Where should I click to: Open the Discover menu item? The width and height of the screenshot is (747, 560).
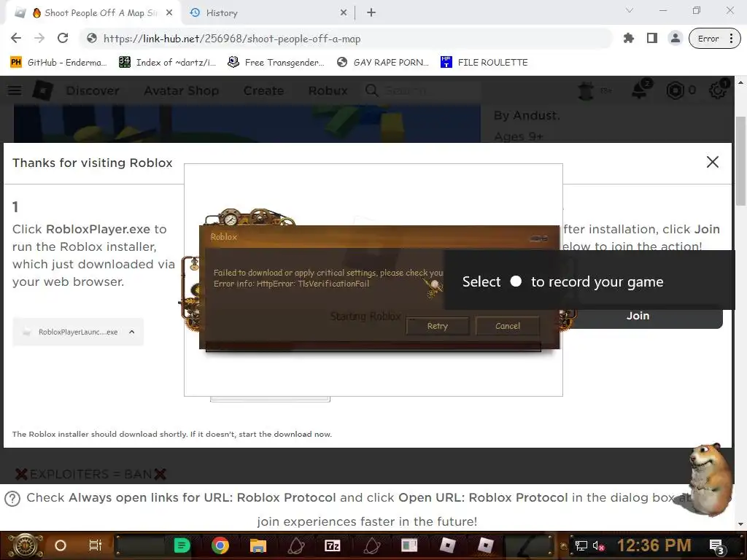tap(93, 90)
